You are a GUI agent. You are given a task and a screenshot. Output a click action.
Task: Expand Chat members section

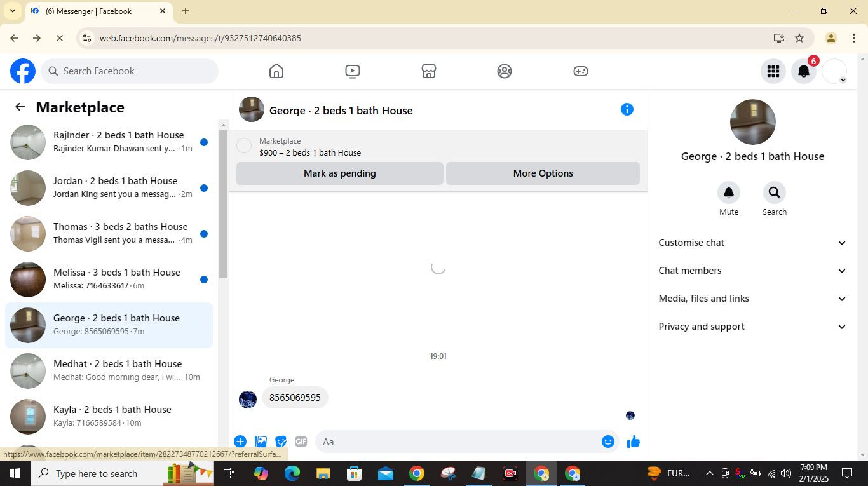[752, 271]
